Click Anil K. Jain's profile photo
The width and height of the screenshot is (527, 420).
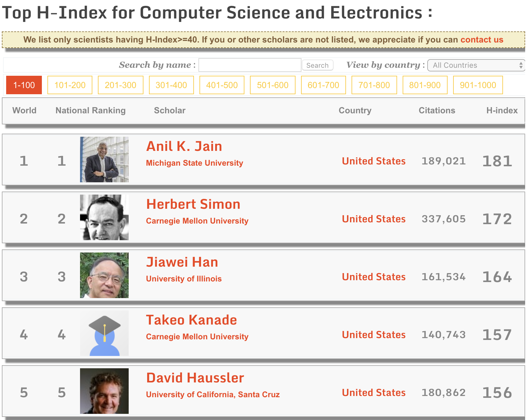click(104, 160)
